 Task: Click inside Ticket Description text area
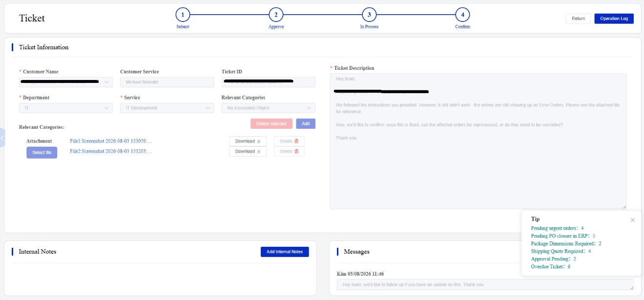(x=478, y=141)
